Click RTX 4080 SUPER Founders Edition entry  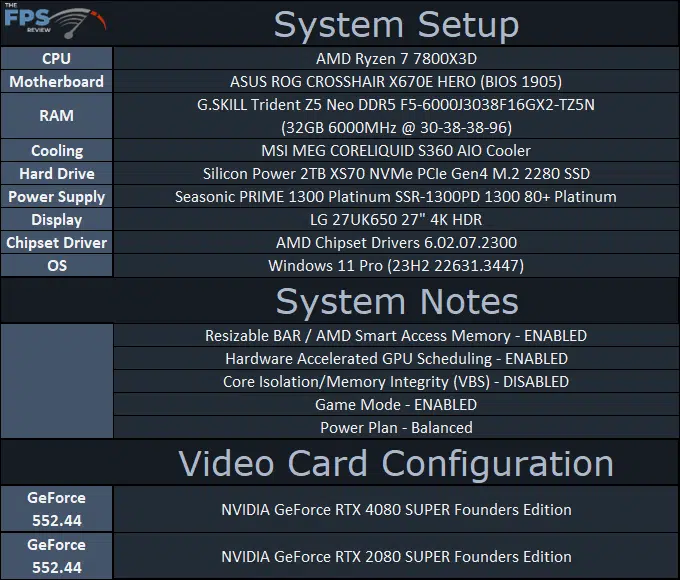(x=396, y=509)
